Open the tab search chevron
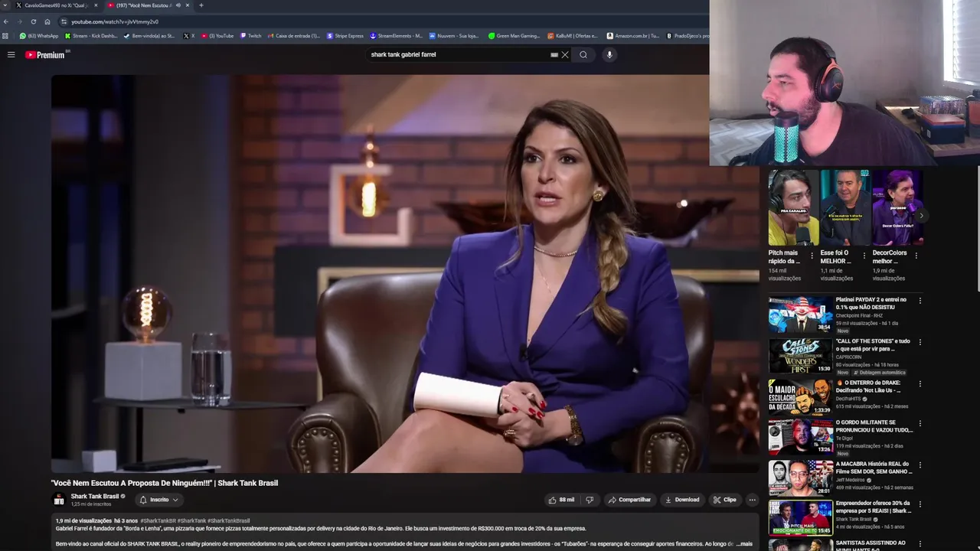The width and height of the screenshot is (980, 551). (6, 5)
